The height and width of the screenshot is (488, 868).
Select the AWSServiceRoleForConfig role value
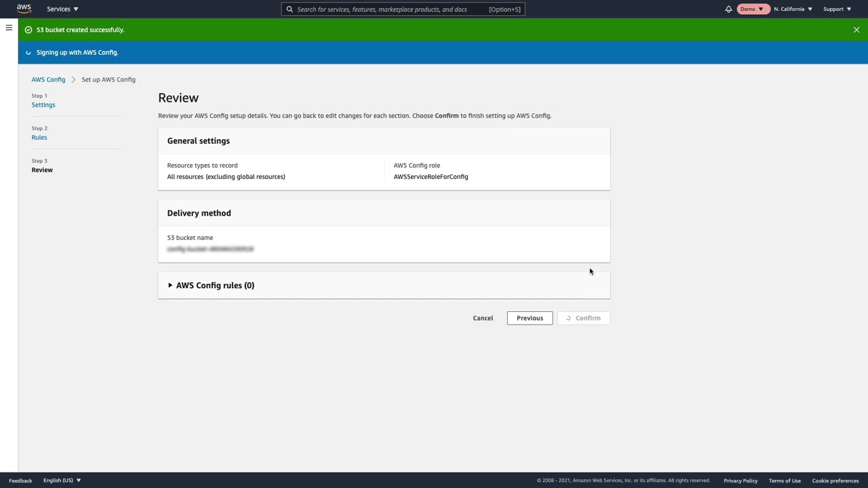tap(431, 177)
